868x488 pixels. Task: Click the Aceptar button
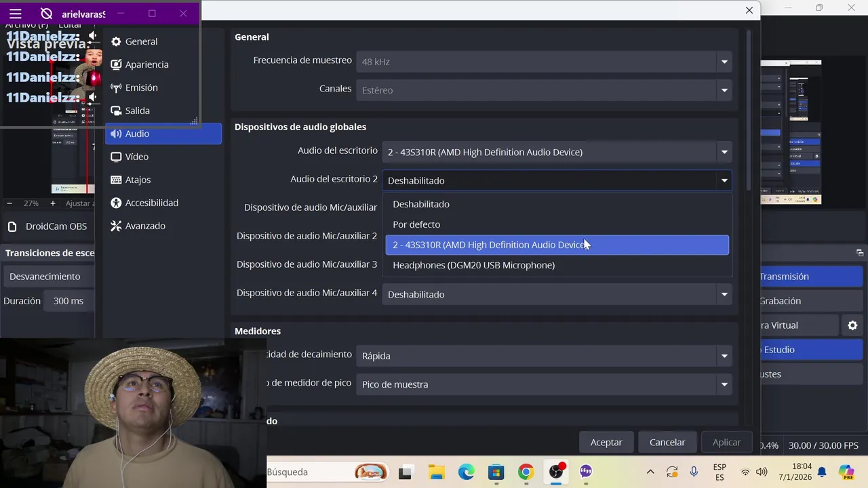[x=606, y=442]
